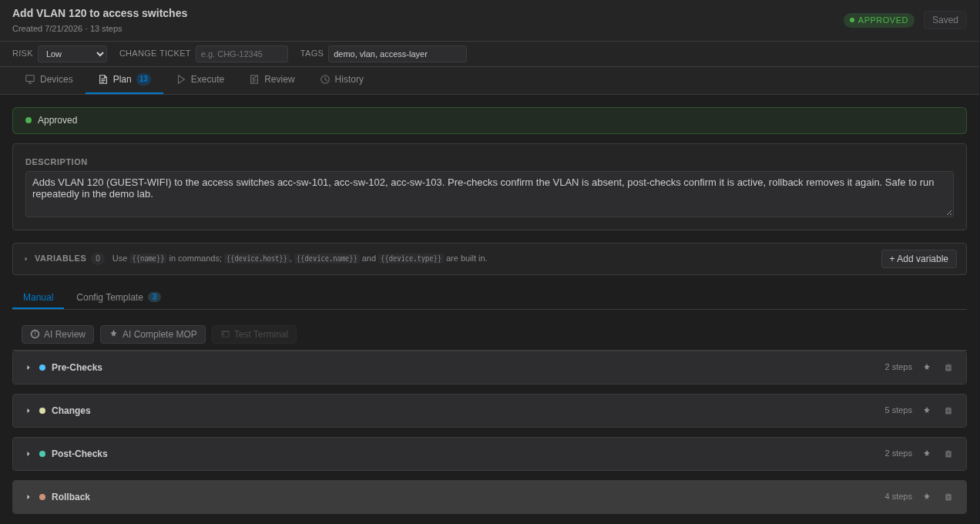980x524 pixels.
Task: View the History tab
Action: click(x=341, y=79)
